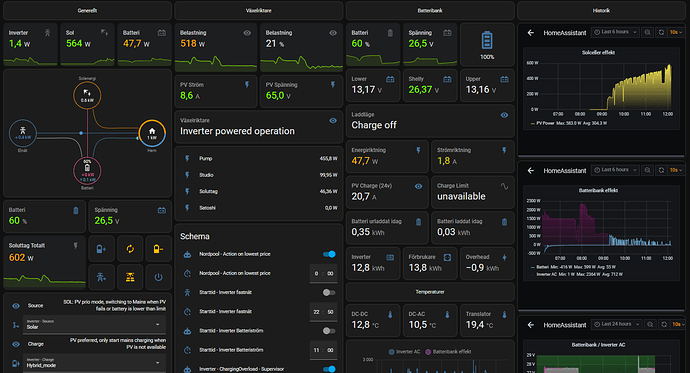Click the eye icon beside Source

click(x=16, y=306)
